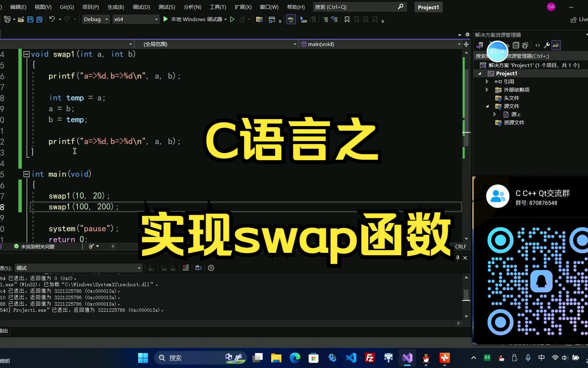Open the Git(G) menu
This screenshot has height=368, width=588.
[x=67, y=7]
